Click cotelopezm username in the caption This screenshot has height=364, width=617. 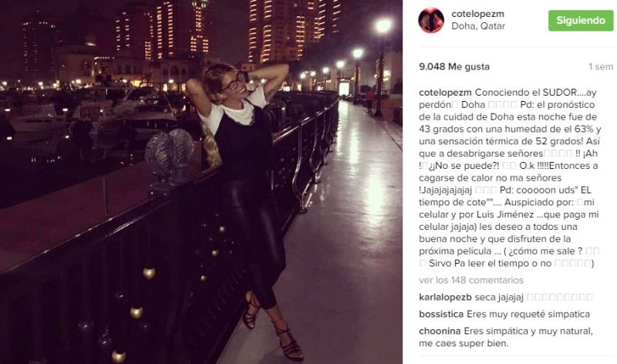[x=445, y=93]
